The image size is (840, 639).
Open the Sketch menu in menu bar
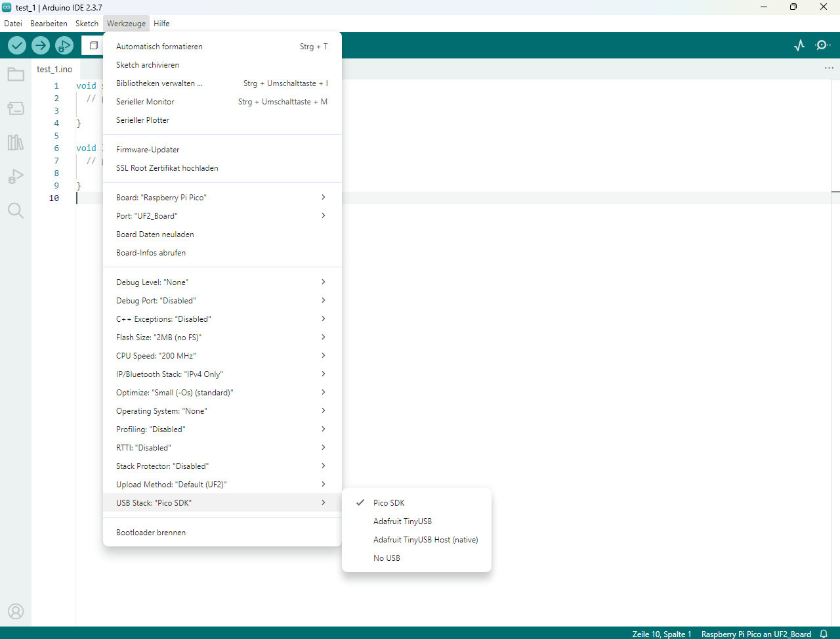tap(87, 24)
